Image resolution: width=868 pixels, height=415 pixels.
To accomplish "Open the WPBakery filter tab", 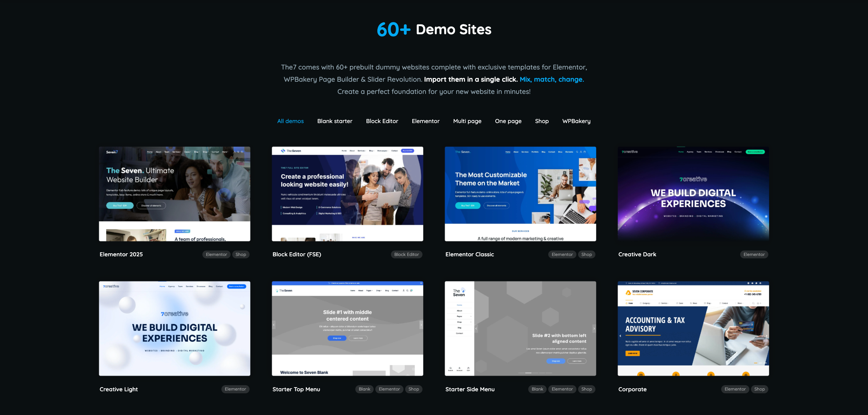I will pos(576,121).
